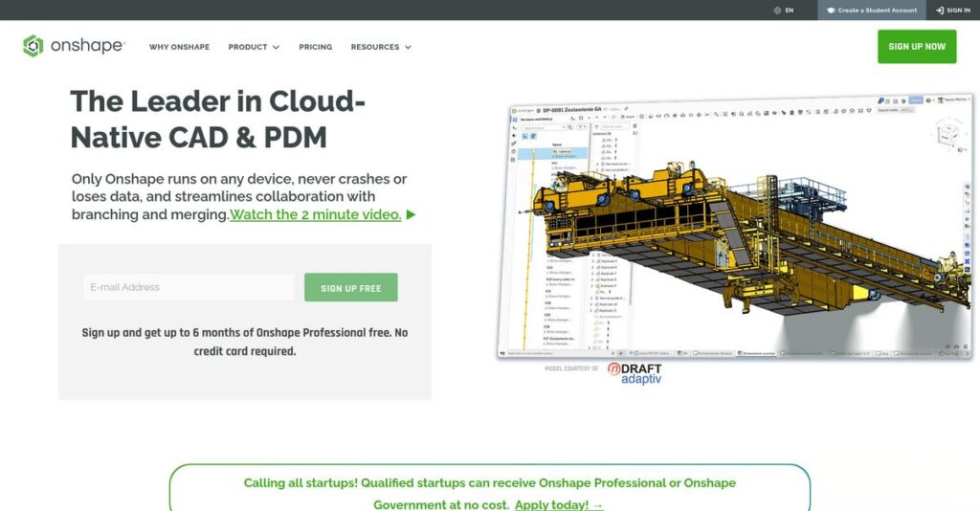Click the Calling all startups banner text
This screenshot has height=511, width=980.
pyautogui.click(x=489, y=494)
